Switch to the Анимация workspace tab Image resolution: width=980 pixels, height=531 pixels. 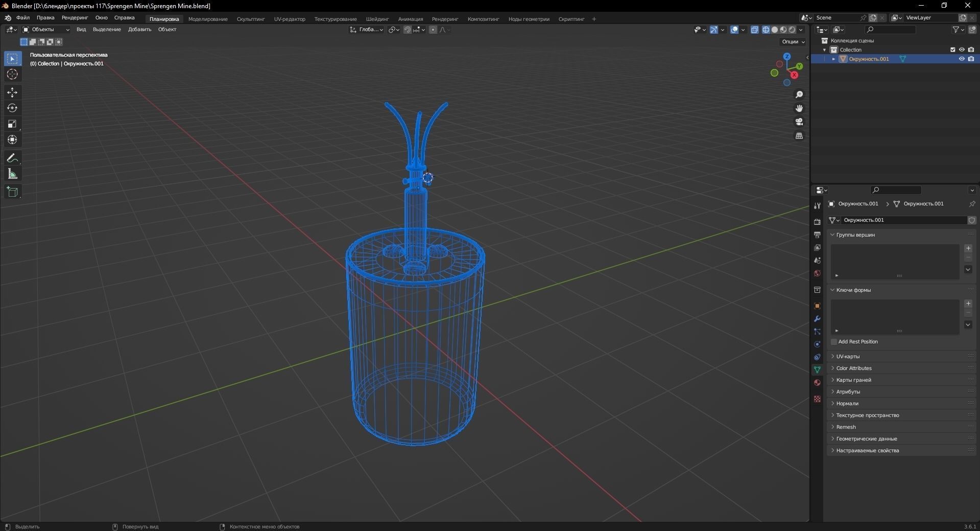(411, 19)
